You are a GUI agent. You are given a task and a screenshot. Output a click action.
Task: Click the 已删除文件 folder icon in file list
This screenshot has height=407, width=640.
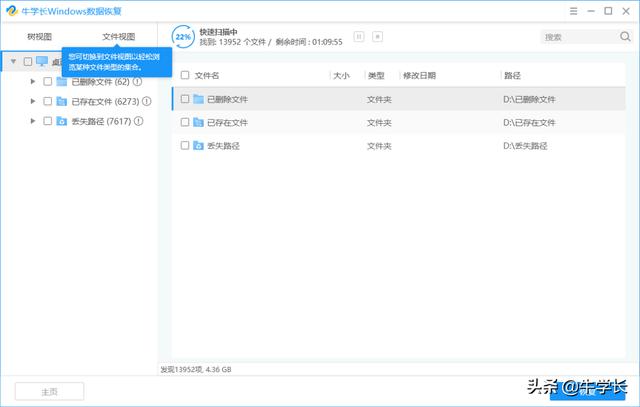(198, 99)
